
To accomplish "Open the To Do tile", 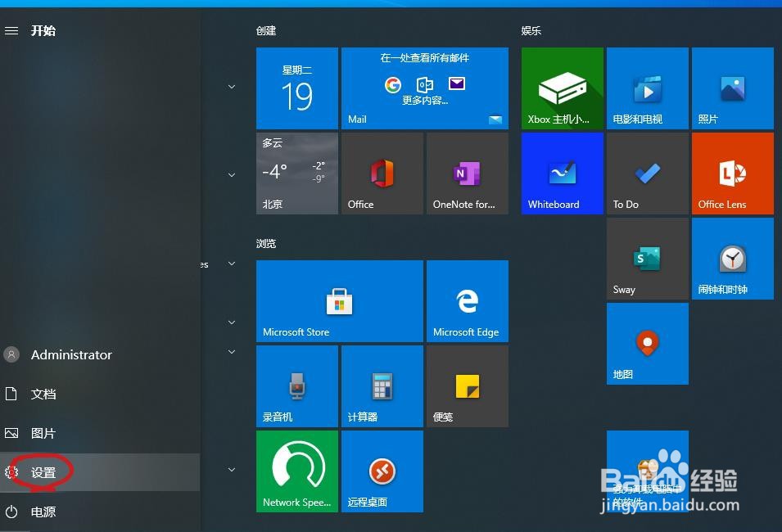I will (x=648, y=174).
